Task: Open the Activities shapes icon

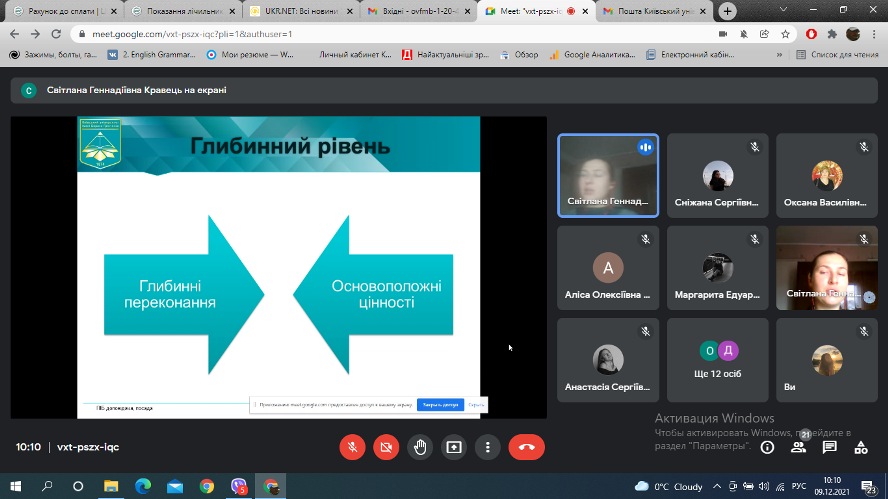Action: (861, 447)
